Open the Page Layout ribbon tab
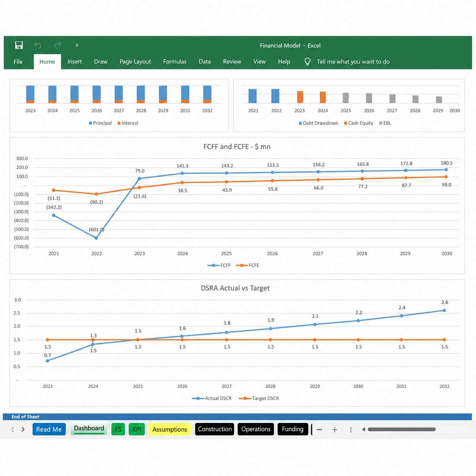The height and width of the screenshot is (476, 476). coord(135,61)
